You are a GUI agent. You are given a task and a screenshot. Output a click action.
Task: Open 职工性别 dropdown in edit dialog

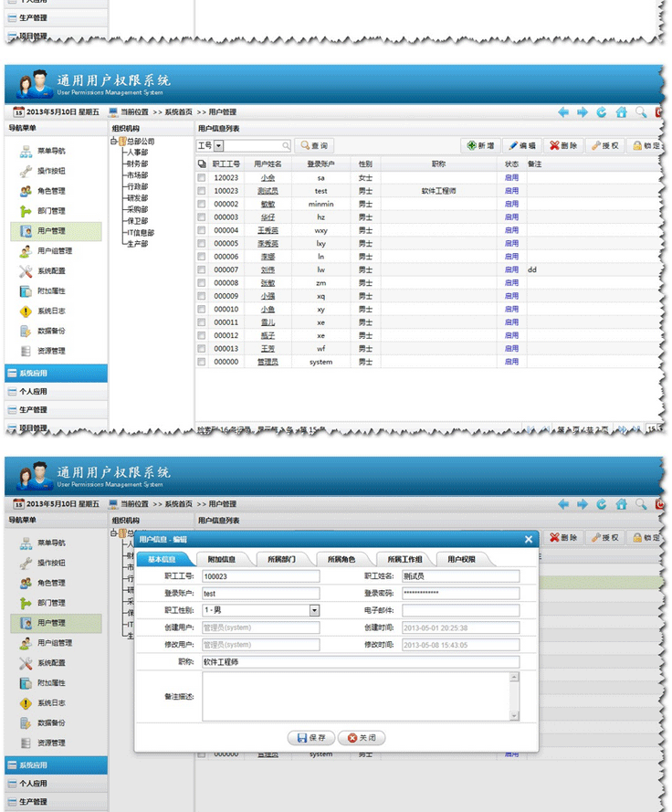tap(314, 610)
